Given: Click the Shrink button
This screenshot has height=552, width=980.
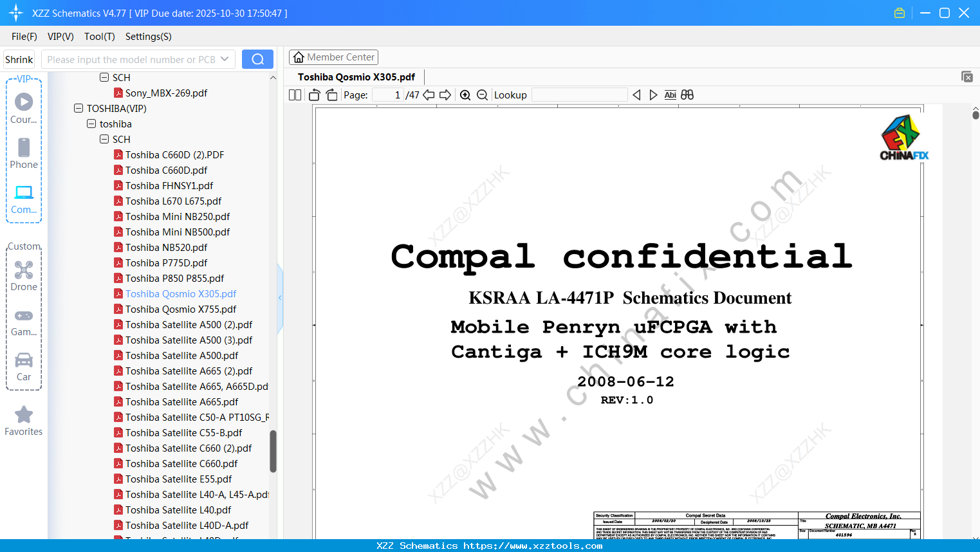Looking at the screenshot, I should point(19,59).
